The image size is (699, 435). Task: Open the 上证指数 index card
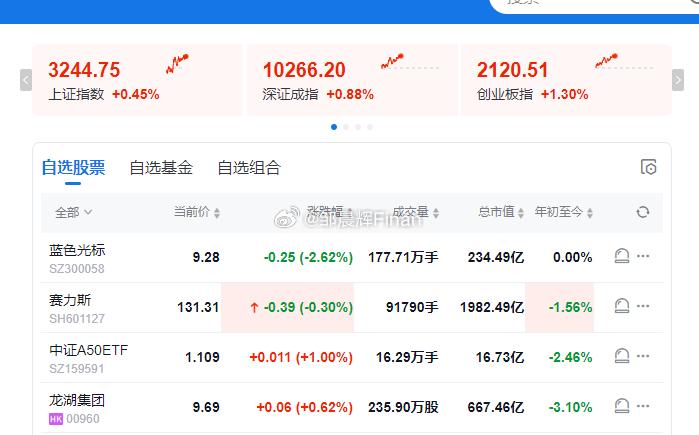tap(138, 80)
